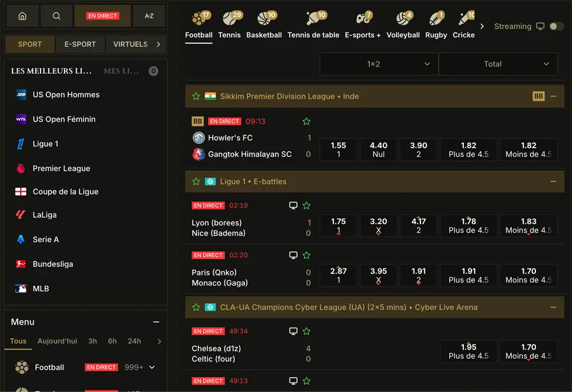This screenshot has width=572, height=392.
Task: Click the BB bet builder icon in Sikkim header
Action: pyautogui.click(x=538, y=96)
